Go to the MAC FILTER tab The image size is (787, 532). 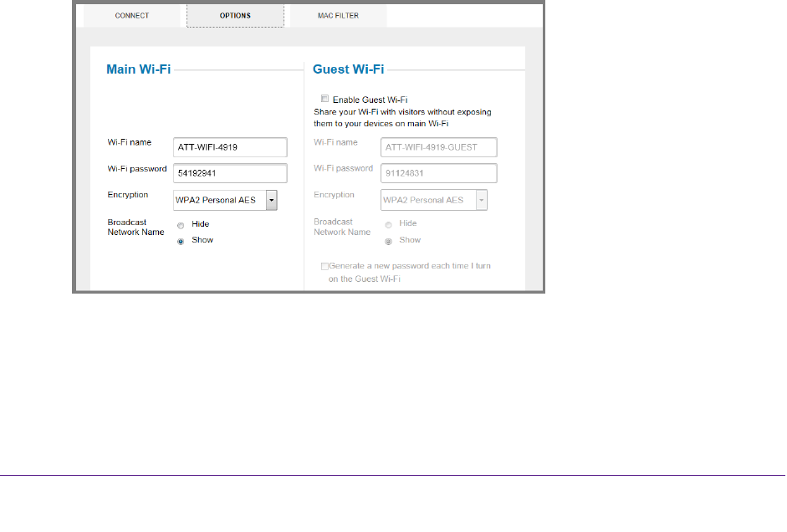[x=338, y=16]
